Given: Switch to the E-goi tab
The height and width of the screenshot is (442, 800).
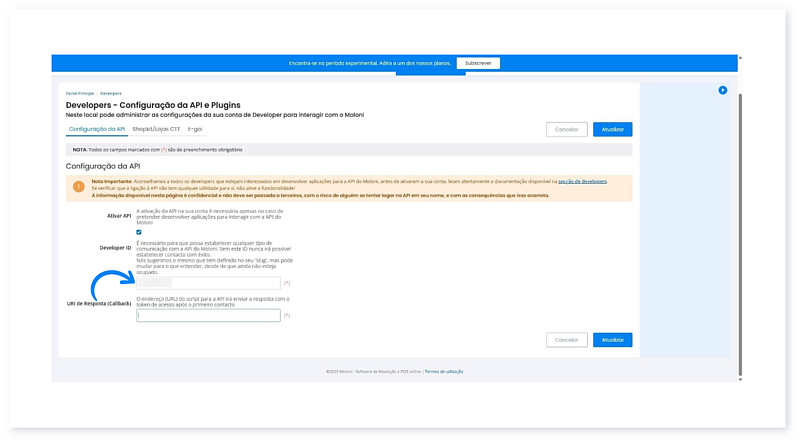Looking at the screenshot, I should (196, 129).
